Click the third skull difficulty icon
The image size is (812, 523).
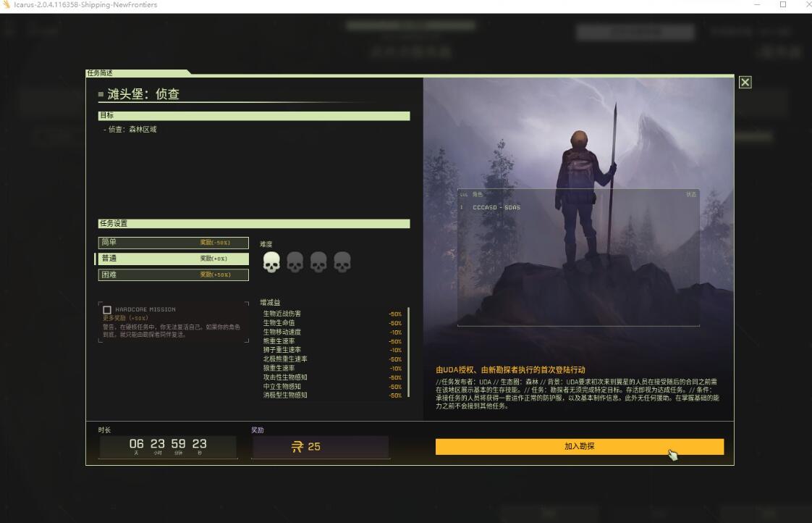[318, 262]
